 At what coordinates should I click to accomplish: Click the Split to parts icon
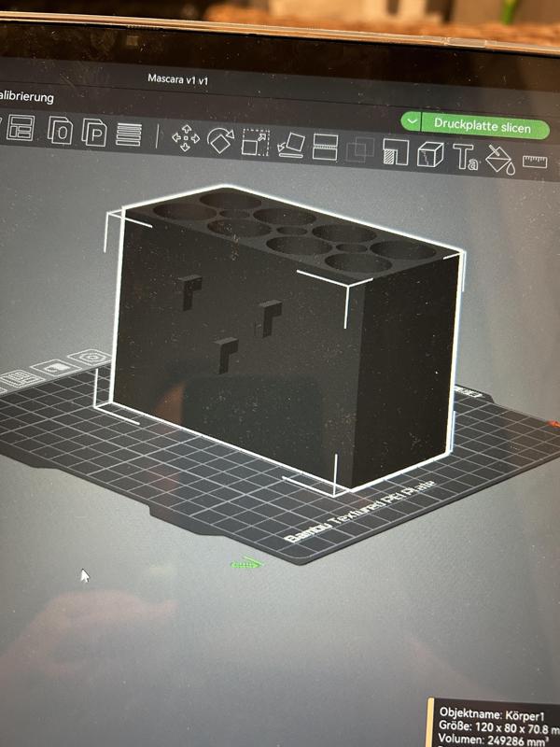pyautogui.click(x=94, y=132)
